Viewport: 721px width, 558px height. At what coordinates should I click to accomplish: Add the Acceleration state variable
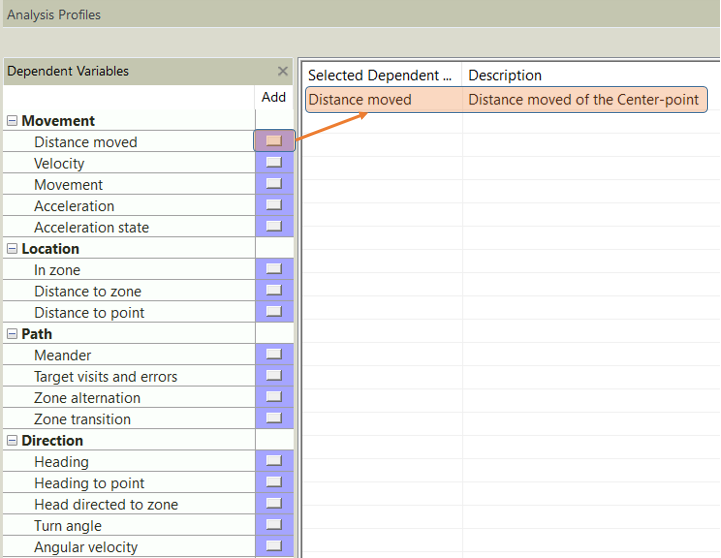(x=274, y=226)
